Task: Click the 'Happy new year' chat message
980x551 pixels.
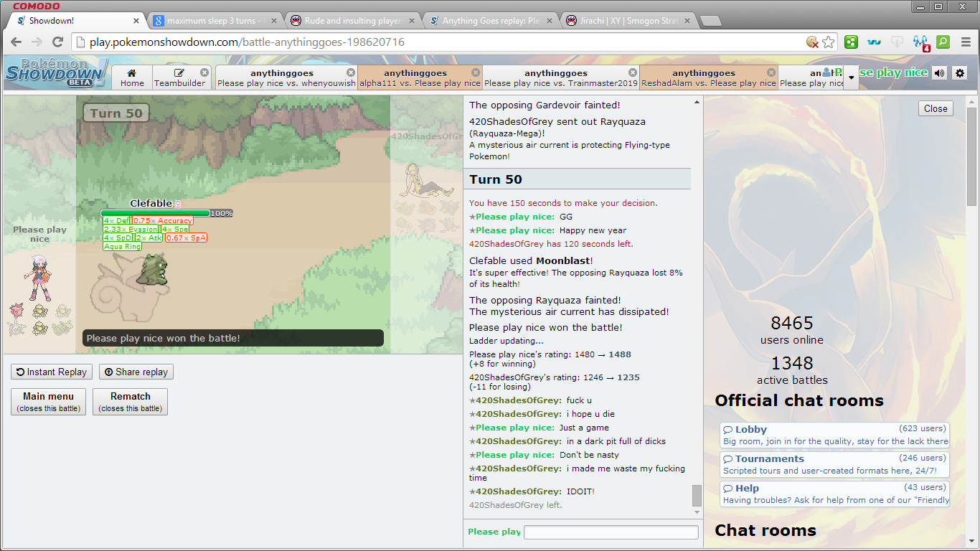Action: click(593, 230)
